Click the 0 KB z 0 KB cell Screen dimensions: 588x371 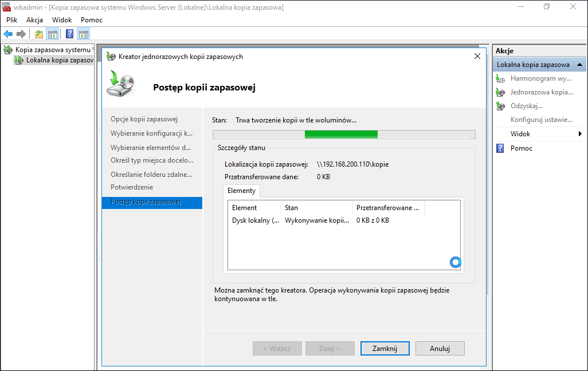point(373,220)
